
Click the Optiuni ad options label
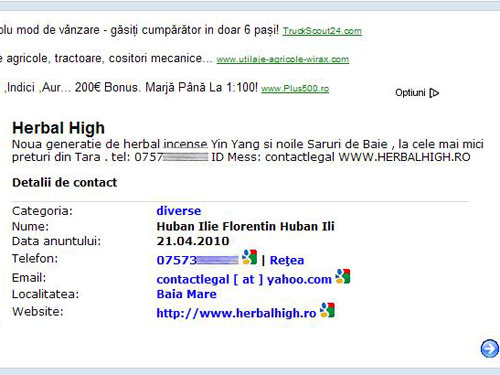tap(410, 92)
